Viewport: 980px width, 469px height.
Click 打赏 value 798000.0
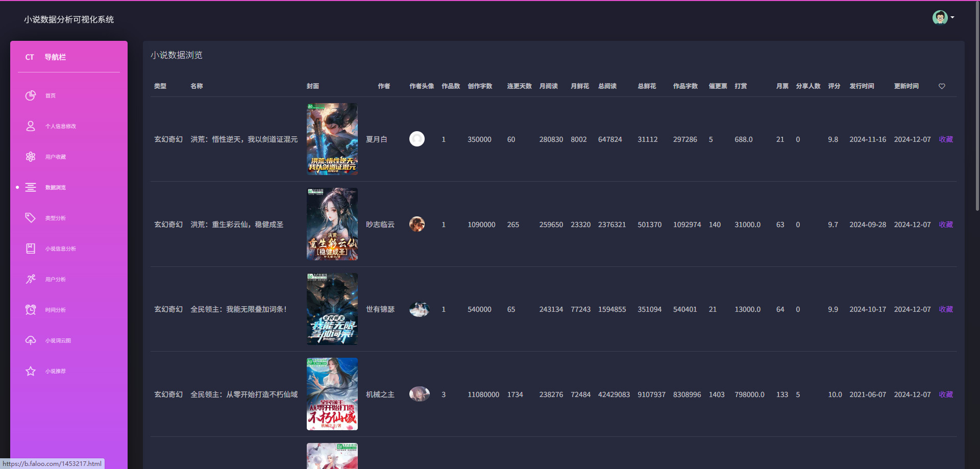(x=750, y=394)
